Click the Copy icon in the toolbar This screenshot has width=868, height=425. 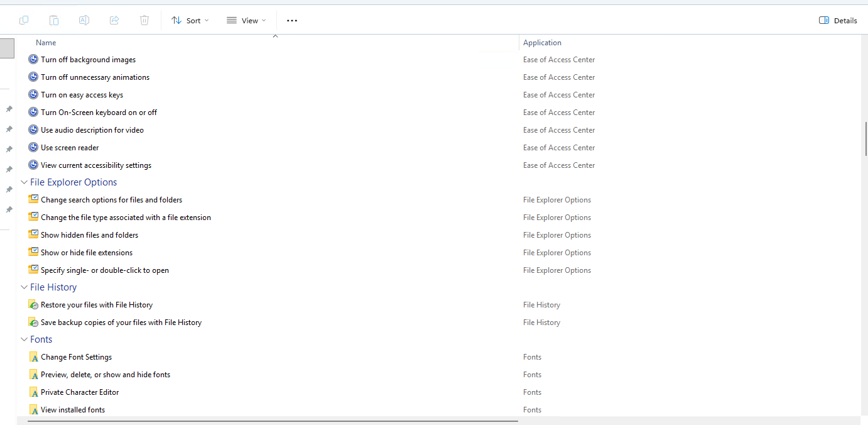click(23, 19)
